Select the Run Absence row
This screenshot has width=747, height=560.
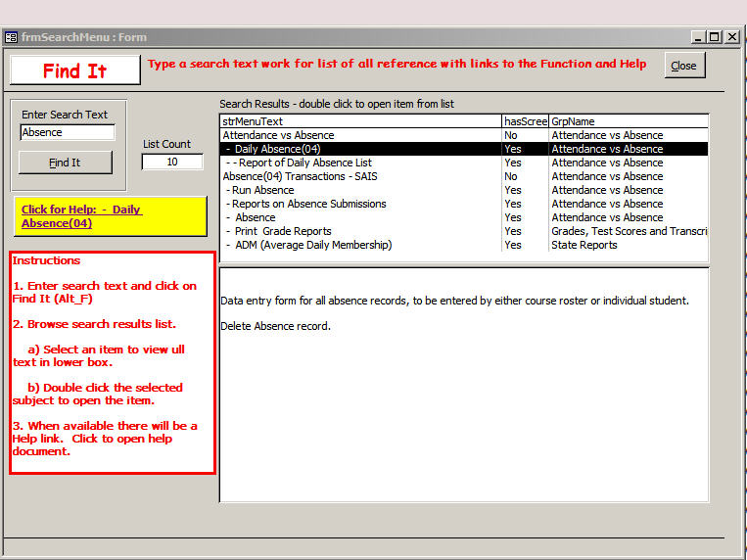click(464, 190)
